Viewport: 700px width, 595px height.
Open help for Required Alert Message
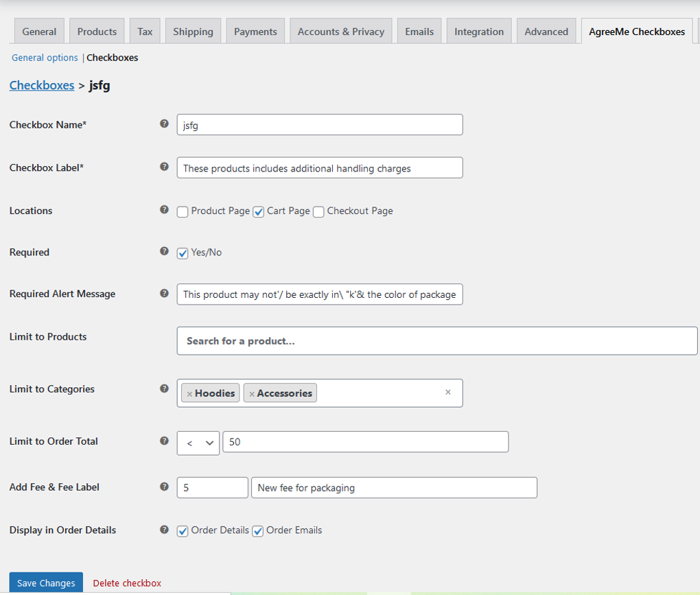pyautogui.click(x=164, y=292)
